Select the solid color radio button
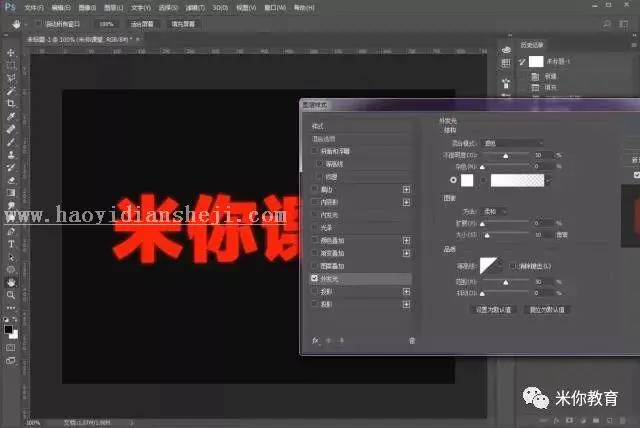This screenshot has width=640, height=428. 453,180
